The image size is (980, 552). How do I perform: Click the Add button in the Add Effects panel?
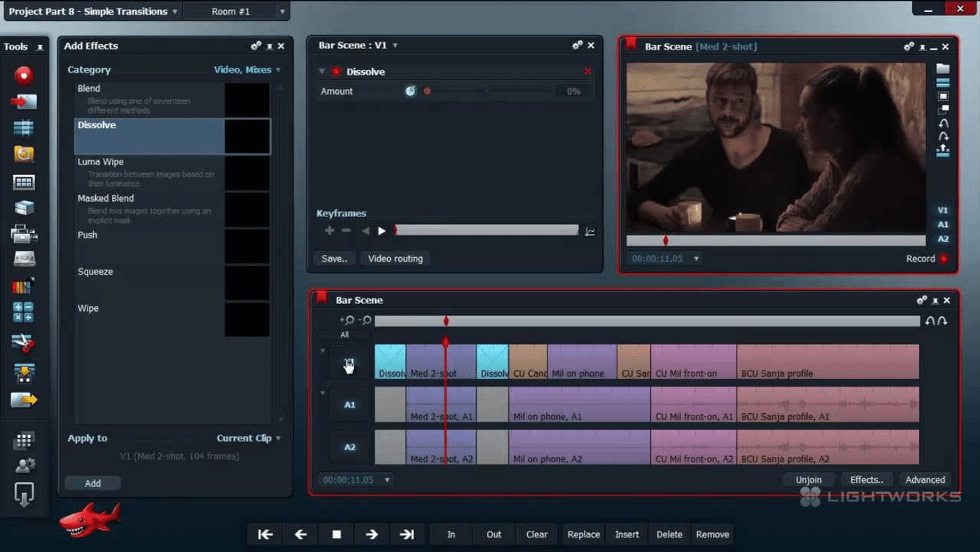tap(92, 483)
